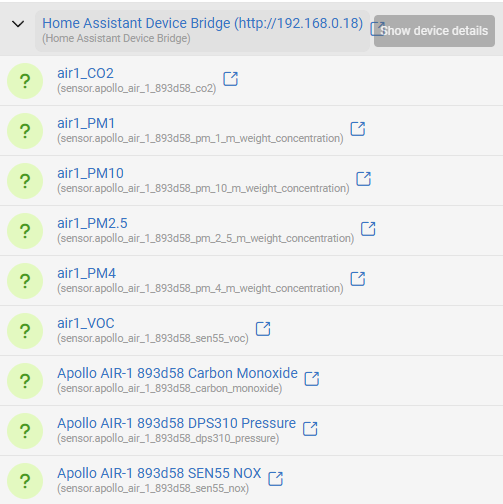This screenshot has height=504, width=503.
Task: Select the air1_PM4 sensor name
Action: [86, 273]
